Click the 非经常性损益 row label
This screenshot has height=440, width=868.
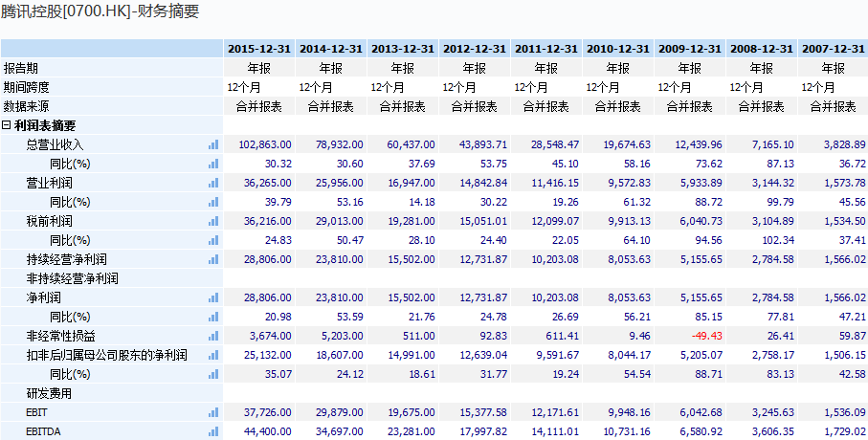(x=61, y=337)
